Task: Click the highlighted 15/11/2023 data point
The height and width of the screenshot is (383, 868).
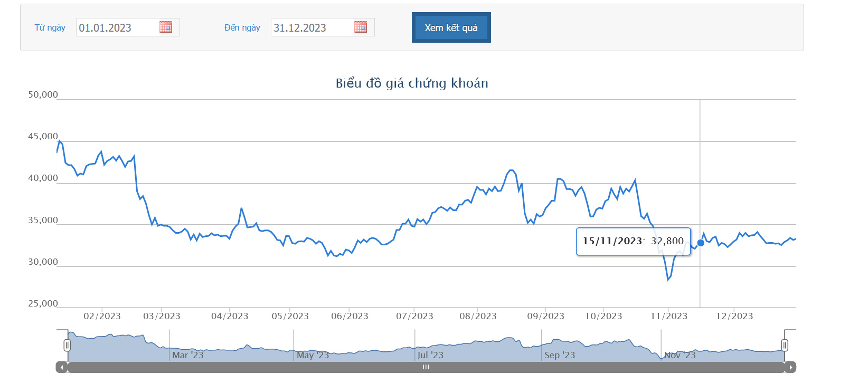Action: (x=701, y=243)
